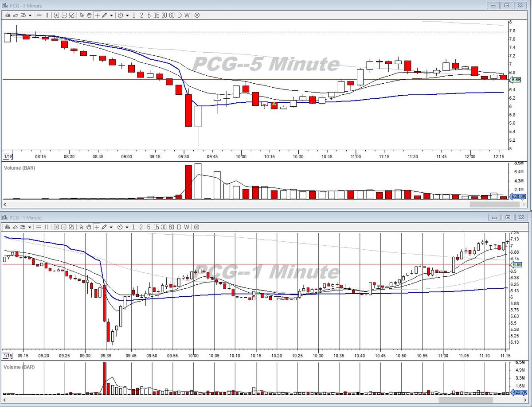Choose the 1 interval in 1 Minute window
Viewport: 532px width, 407px height.
[134, 227]
